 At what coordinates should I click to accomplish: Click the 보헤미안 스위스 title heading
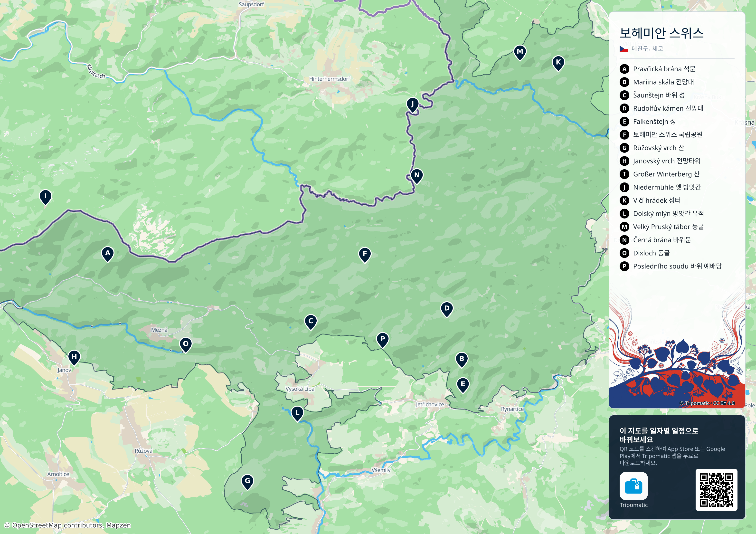click(x=661, y=33)
